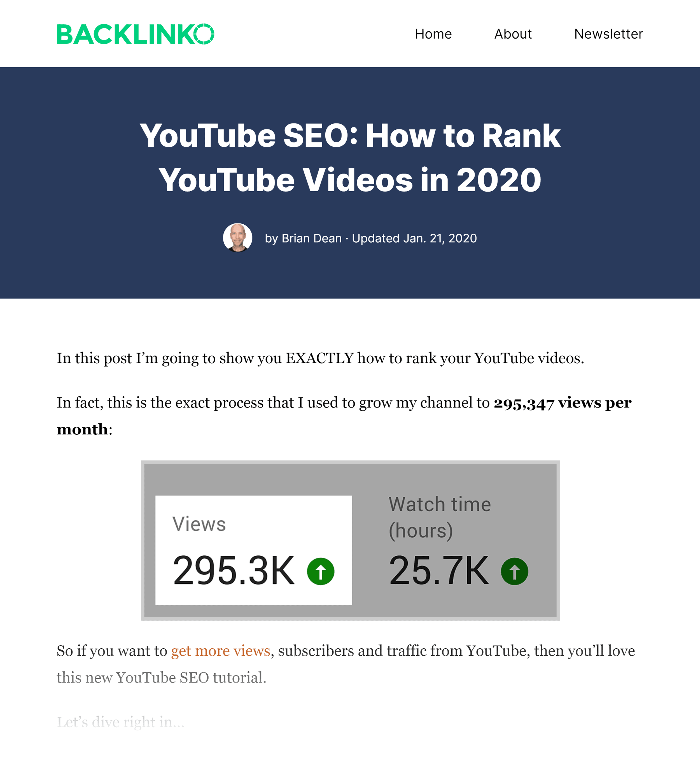Click the Brian Dean author name
Image resolution: width=700 pixels, height=759 pixels.
tap(311, 239)
